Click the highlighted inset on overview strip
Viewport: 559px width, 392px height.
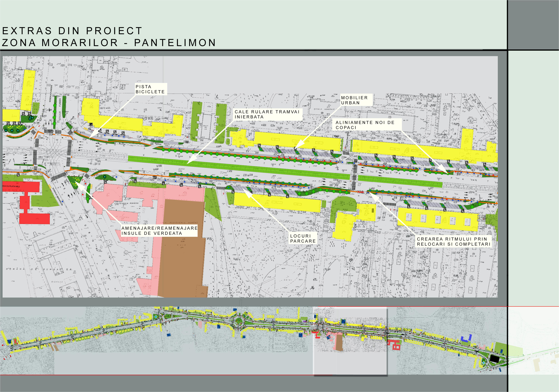350,341
